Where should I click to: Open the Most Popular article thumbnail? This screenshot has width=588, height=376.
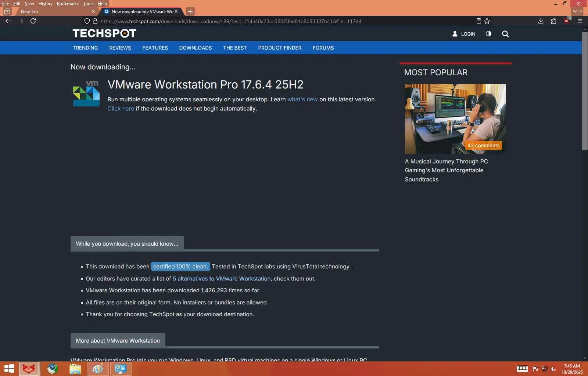455,119
